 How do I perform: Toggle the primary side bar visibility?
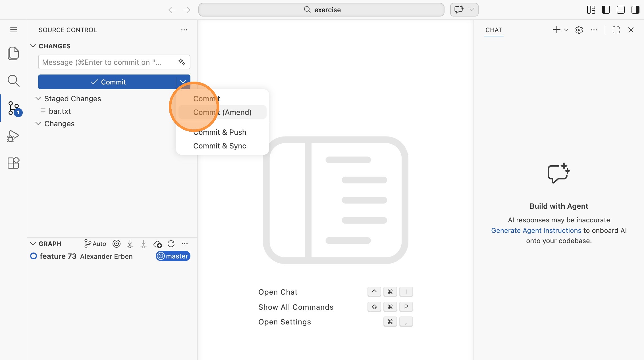point(606,10)
